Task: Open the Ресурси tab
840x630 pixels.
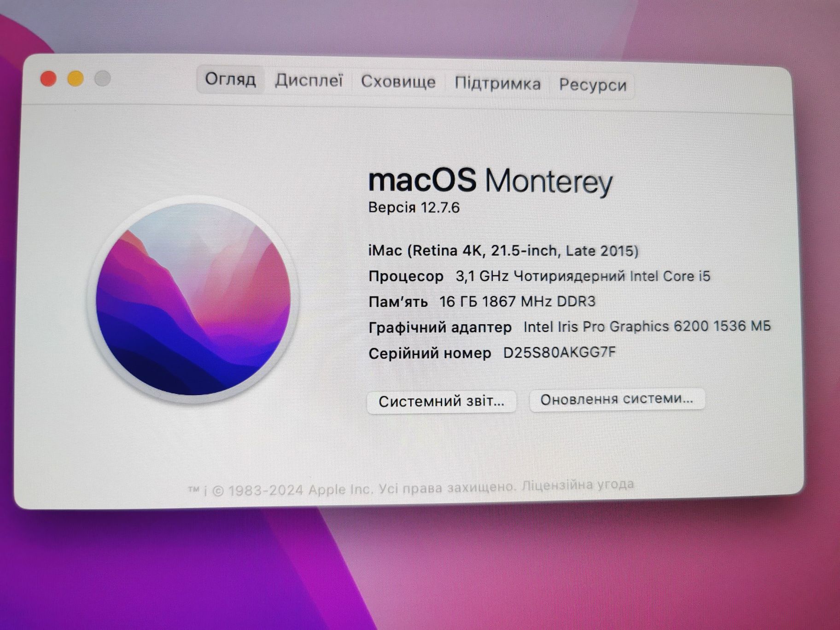Action: tap(593, 85)
